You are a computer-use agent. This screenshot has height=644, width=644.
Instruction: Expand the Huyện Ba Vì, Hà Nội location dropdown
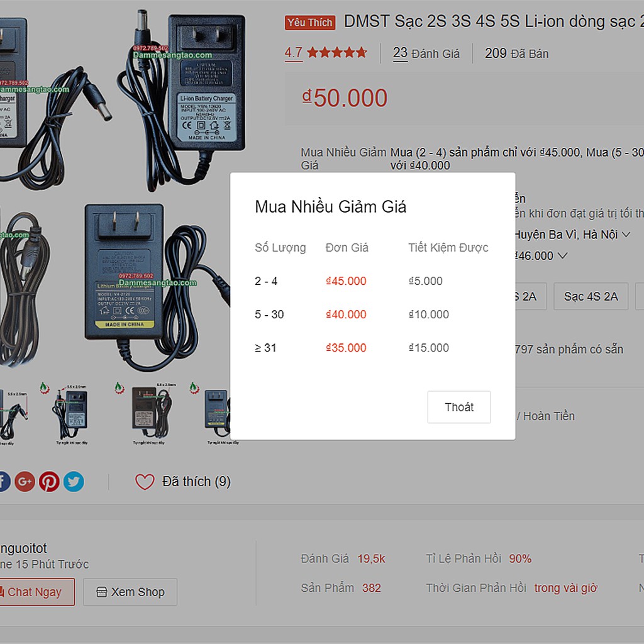[x=572, y=235]
